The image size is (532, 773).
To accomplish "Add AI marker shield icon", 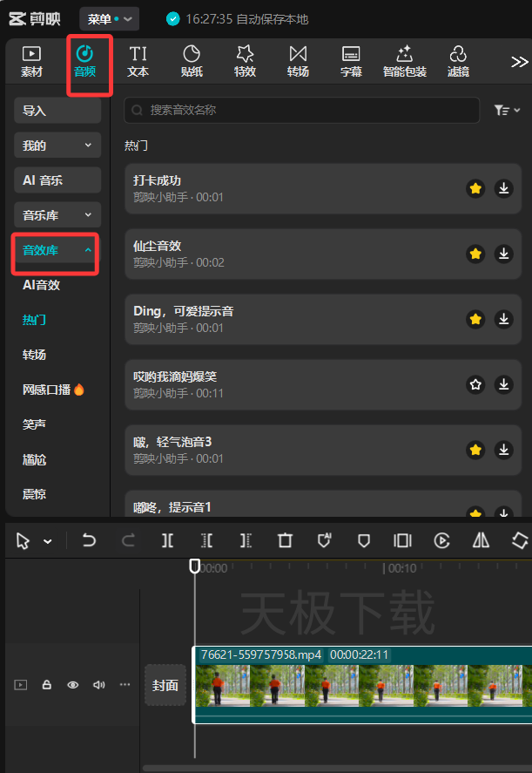I will tap(324, 541).
